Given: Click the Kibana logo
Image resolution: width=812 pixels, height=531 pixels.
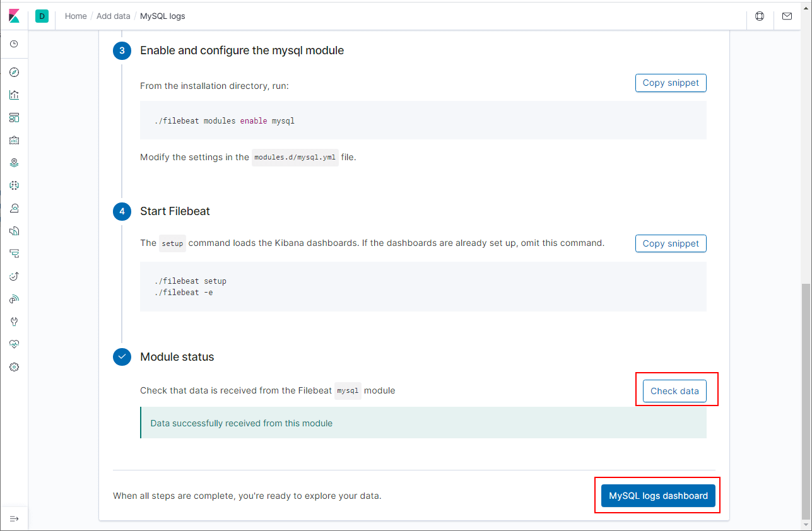Looking at the screenshot, I should [14, 16].
